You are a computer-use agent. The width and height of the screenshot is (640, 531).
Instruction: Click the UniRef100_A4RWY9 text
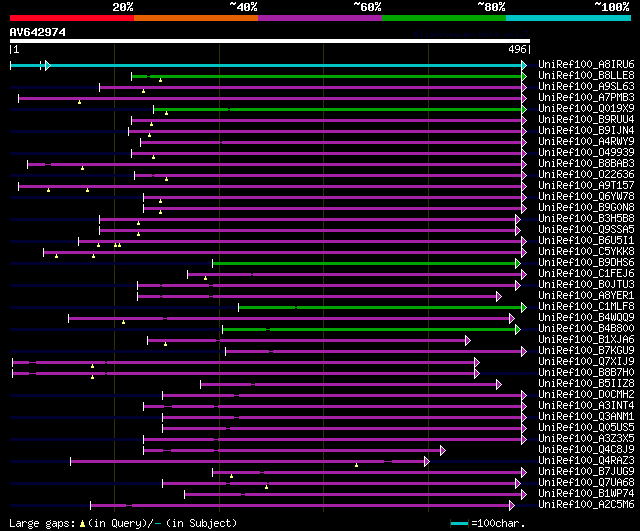(586, 142)
